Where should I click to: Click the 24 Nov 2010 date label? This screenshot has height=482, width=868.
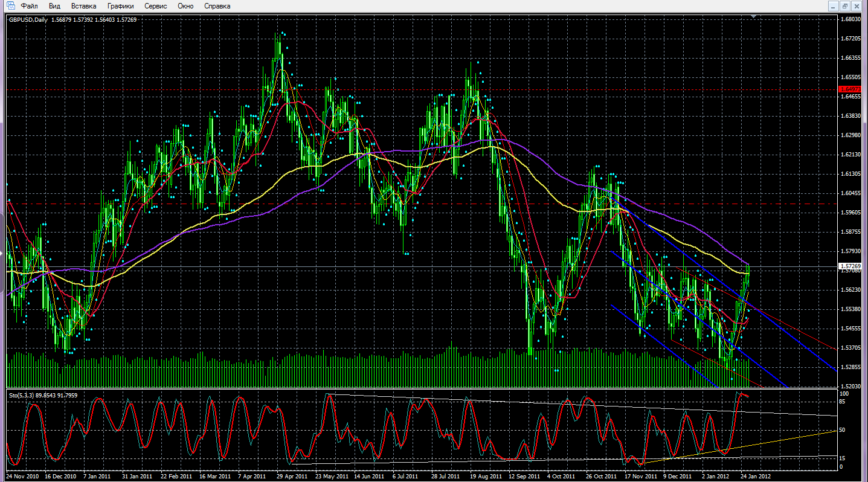24,476
